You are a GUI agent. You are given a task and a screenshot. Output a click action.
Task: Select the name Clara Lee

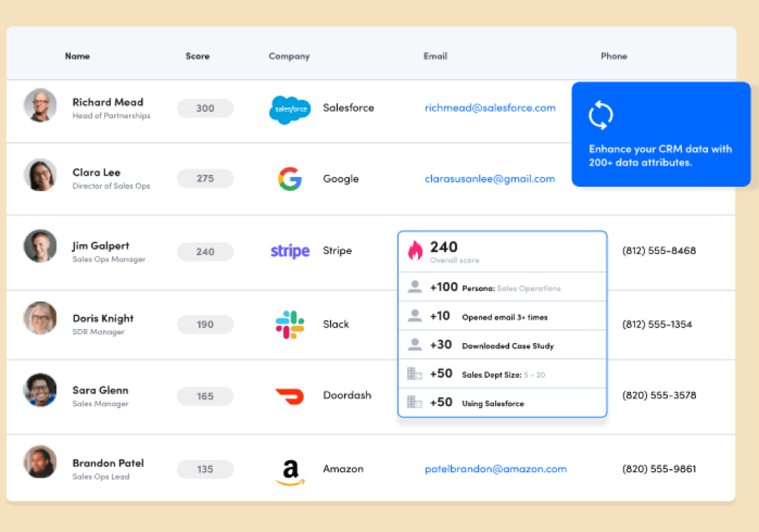click(x=96, y=173)
